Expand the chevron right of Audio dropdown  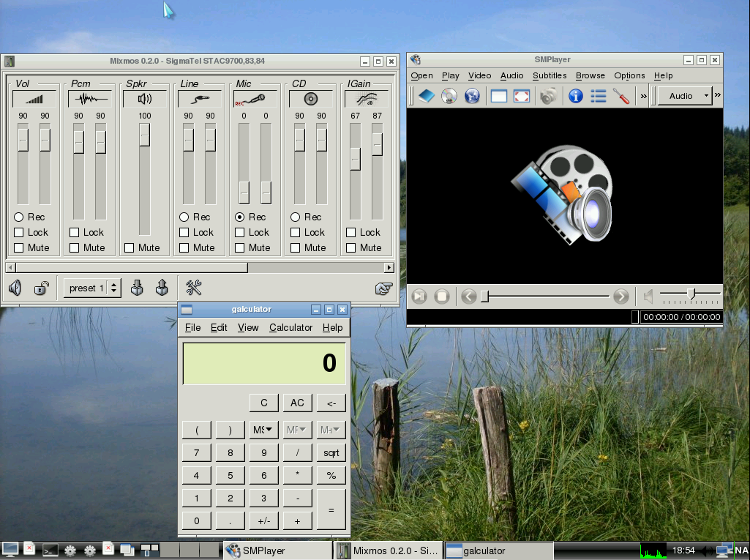[718, 94]
